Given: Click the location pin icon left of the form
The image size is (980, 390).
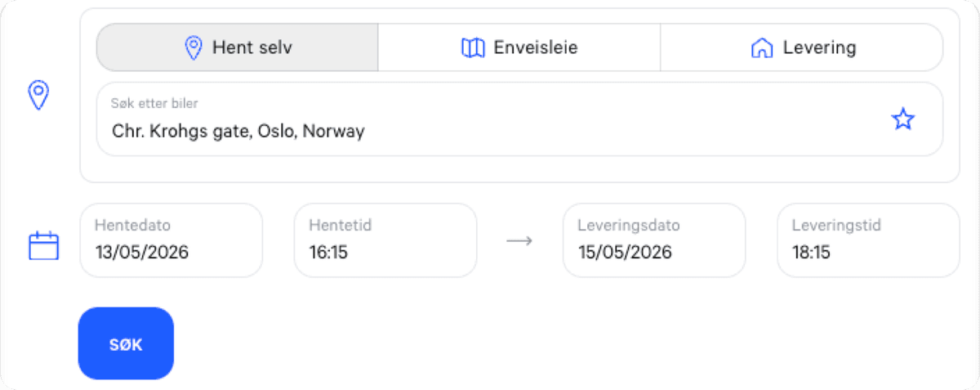Looking at the screenshot, I should click(x=39, y=96).
